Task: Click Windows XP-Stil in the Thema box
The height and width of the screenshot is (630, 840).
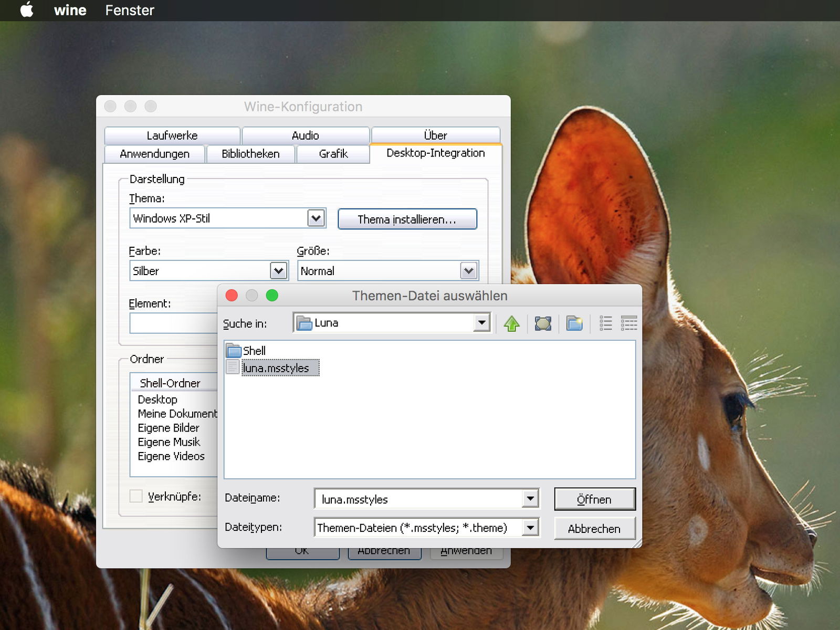Action: [x=172, y=218]
